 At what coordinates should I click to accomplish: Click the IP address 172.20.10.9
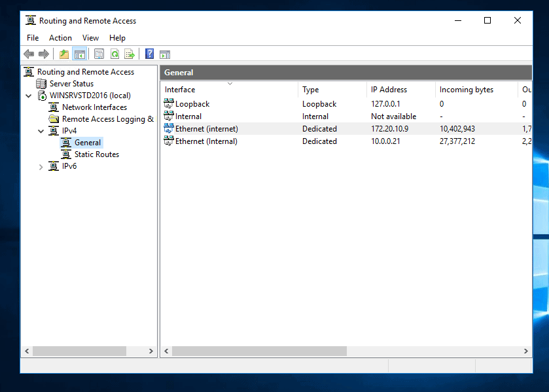pos(389,128)
